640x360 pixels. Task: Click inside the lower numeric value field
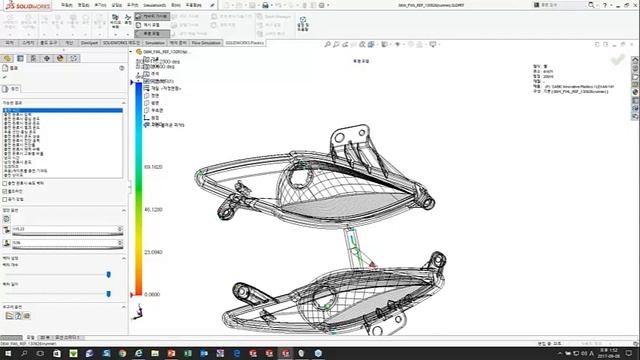pyautogui.click(x=64, y=243)
